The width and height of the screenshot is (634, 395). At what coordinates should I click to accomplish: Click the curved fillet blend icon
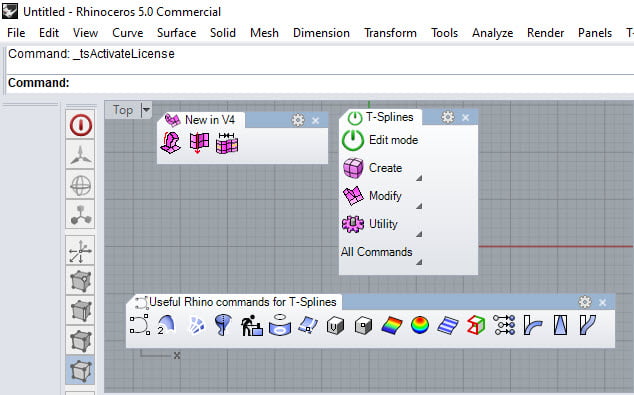coord(533,325)
